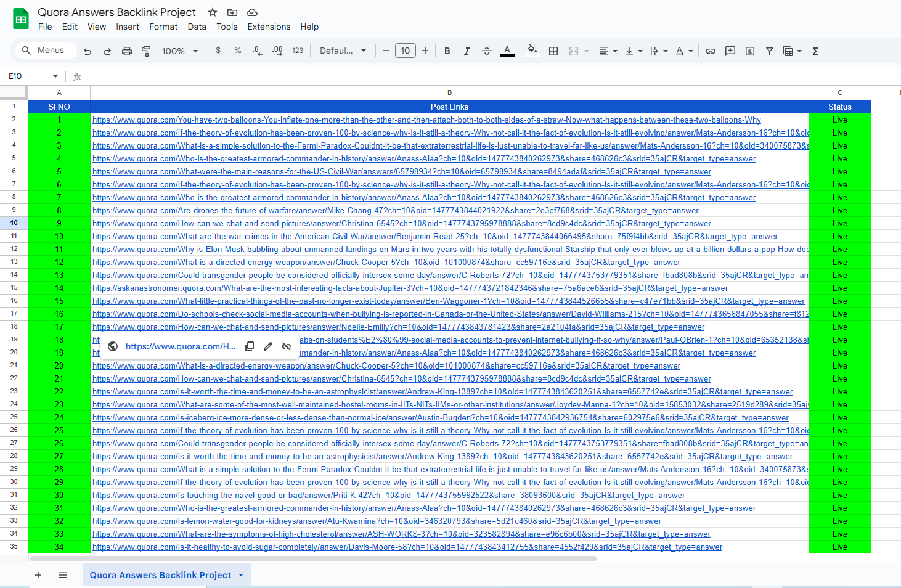Image resolution: width=901 pixels, height=588 pixels.
Task: Open the drones future of warfare link
Action: (x=396, y=211)
